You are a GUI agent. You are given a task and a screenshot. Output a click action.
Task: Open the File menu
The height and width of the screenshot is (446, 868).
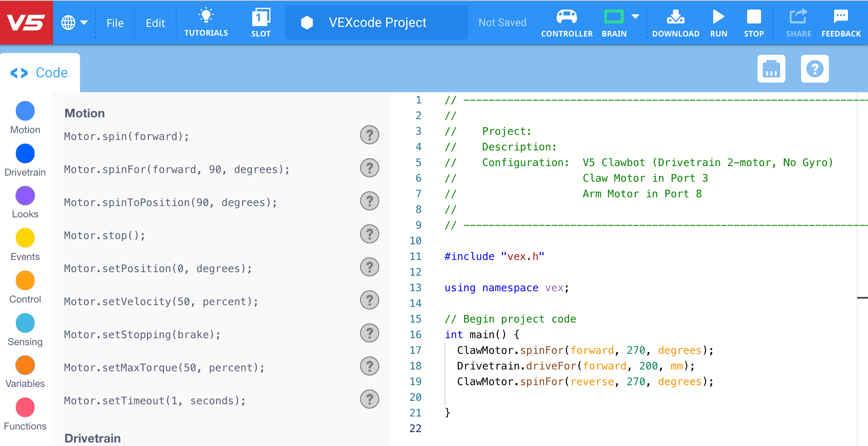(114, 23)
